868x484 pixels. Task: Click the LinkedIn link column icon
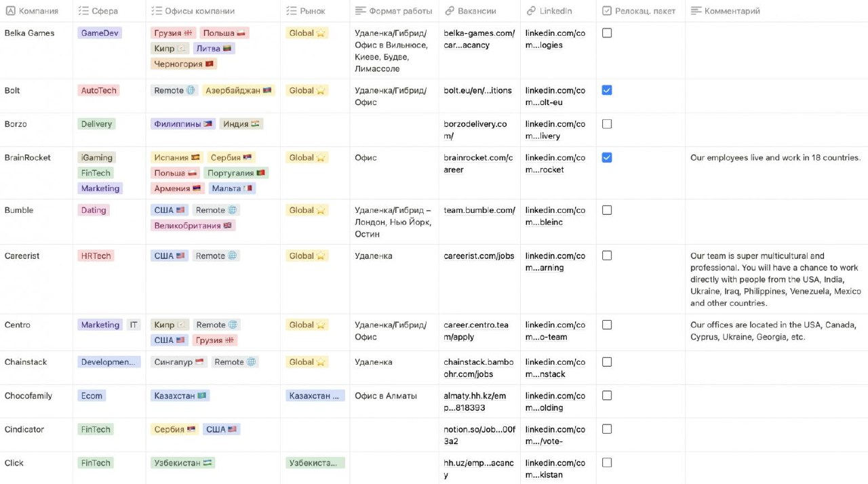(x=531, y=11)
